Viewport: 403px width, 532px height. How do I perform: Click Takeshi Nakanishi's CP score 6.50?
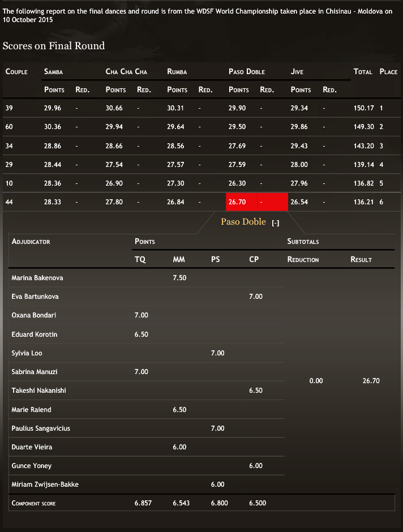(255, 391)
